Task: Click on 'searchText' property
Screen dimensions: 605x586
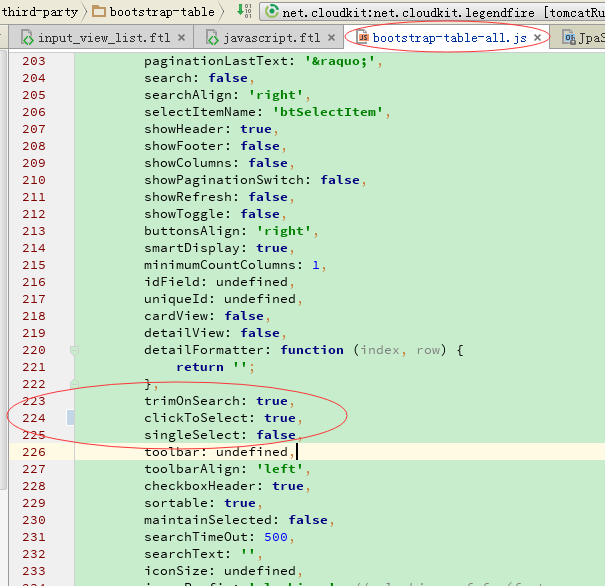Action: coord(184,554)
